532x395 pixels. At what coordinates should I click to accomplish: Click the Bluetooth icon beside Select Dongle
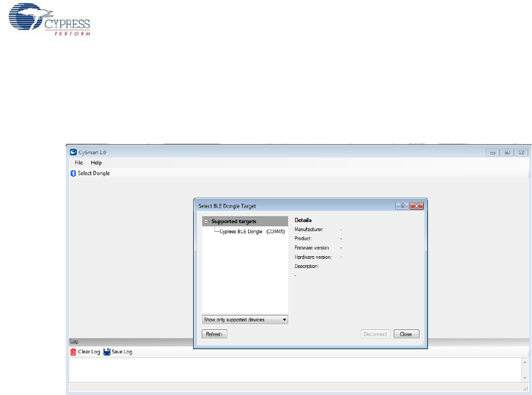tap(73, 173)
